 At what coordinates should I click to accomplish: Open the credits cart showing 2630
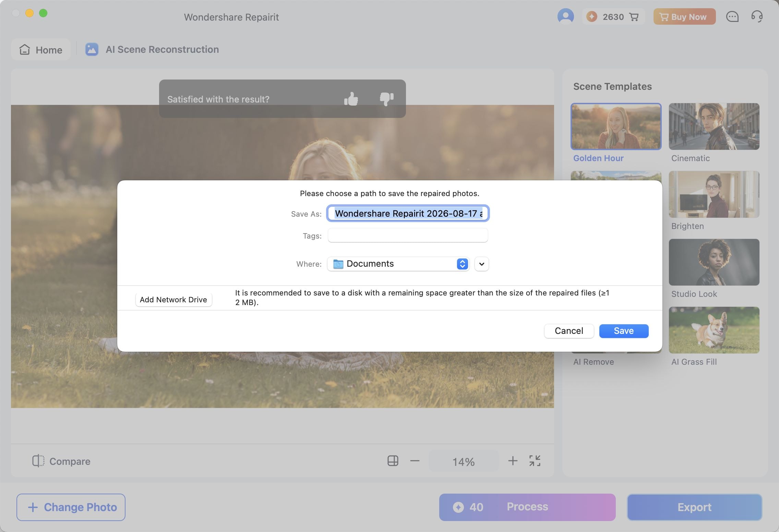pos(613,17)
